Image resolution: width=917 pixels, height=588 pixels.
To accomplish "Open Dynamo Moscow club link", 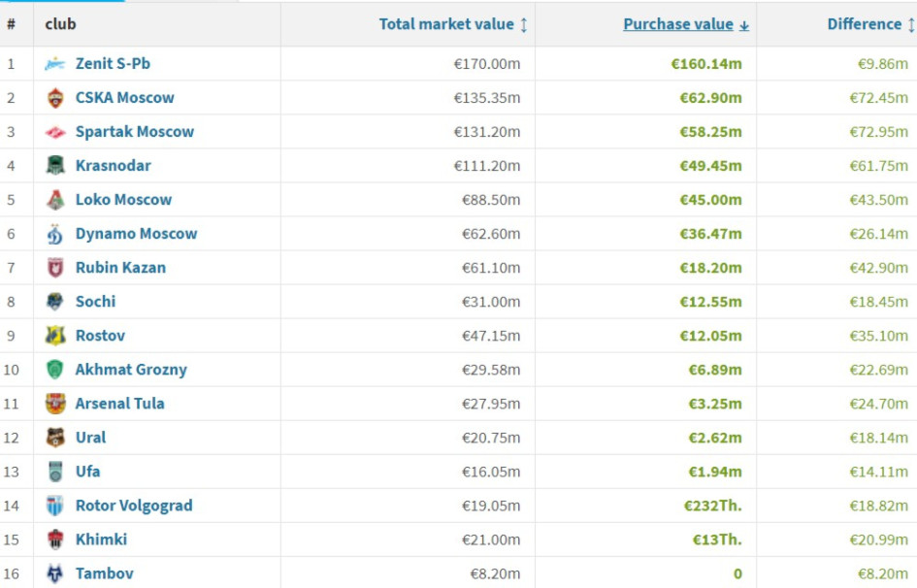I will click(x=136, y=234).
